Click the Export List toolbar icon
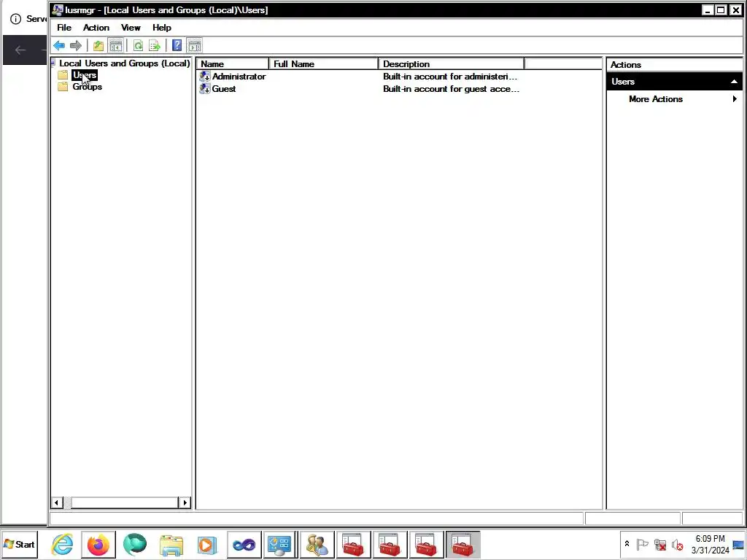Image resolution: width=747 pixels, height=560 pixels. 155,46
